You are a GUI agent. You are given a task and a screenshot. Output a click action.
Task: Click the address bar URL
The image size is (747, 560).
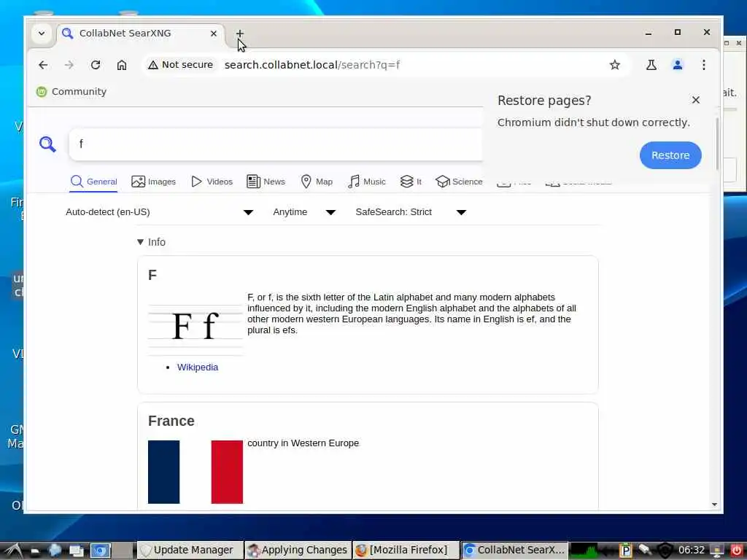point(312,65)
